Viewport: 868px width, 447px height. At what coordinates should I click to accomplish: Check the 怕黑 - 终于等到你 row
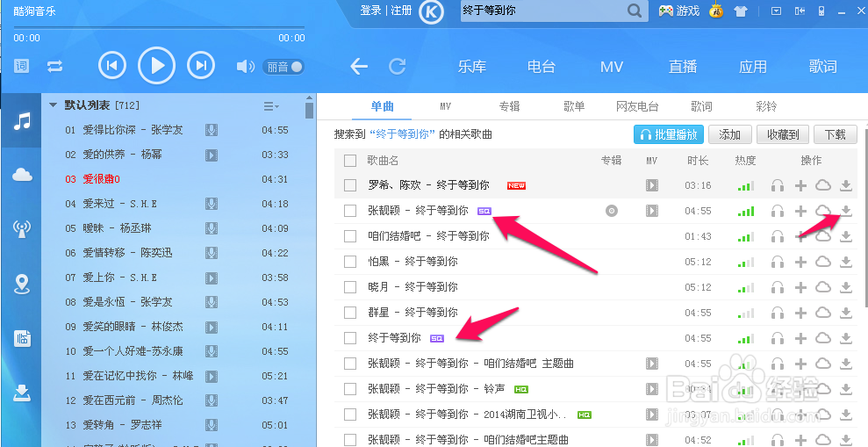(350, 262)
